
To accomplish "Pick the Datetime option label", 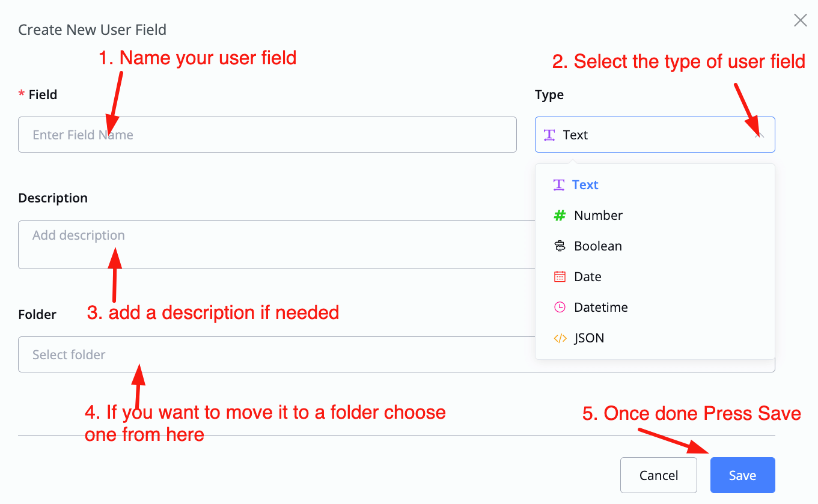I will (601, 308).
